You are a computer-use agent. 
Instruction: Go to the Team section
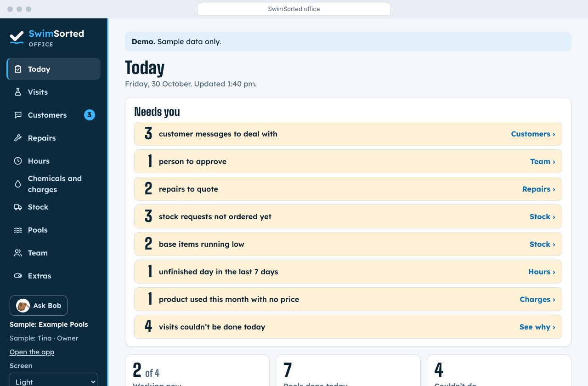coord(54,253)
